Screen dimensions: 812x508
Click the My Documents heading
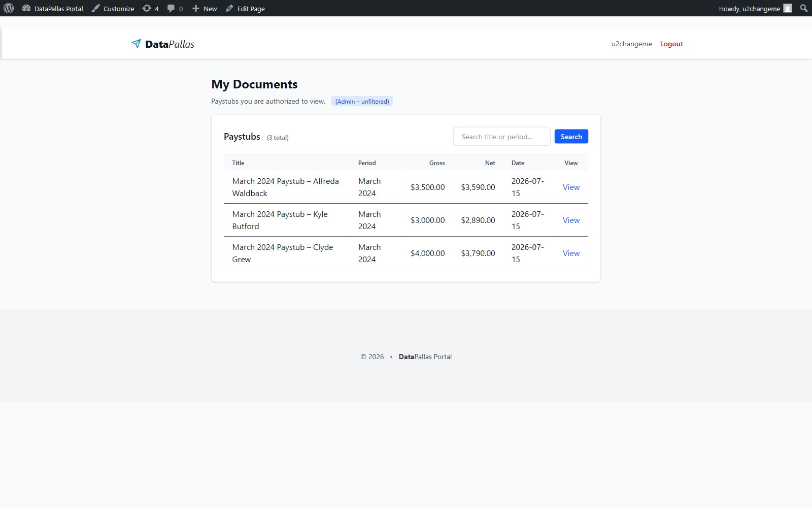pos(254,84)
